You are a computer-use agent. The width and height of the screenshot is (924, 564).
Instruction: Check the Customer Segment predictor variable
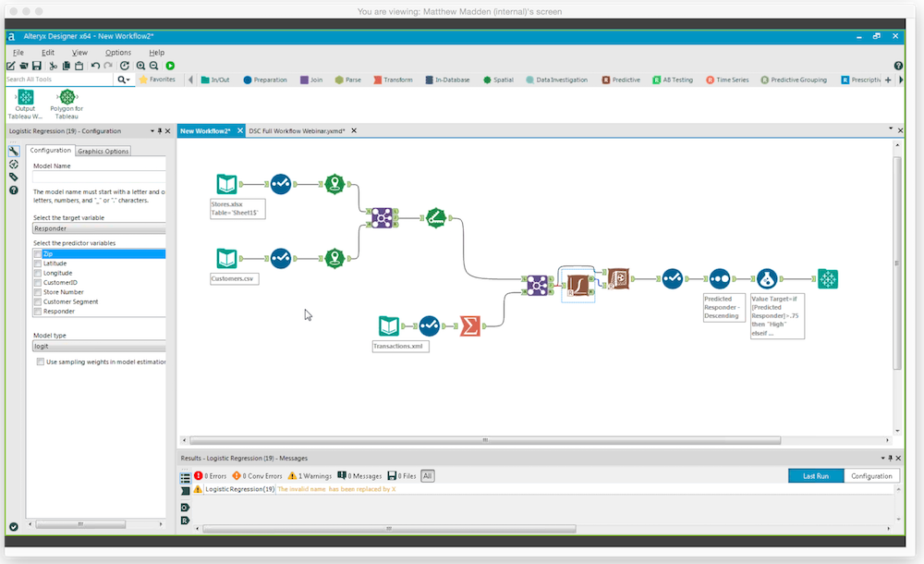38,301
